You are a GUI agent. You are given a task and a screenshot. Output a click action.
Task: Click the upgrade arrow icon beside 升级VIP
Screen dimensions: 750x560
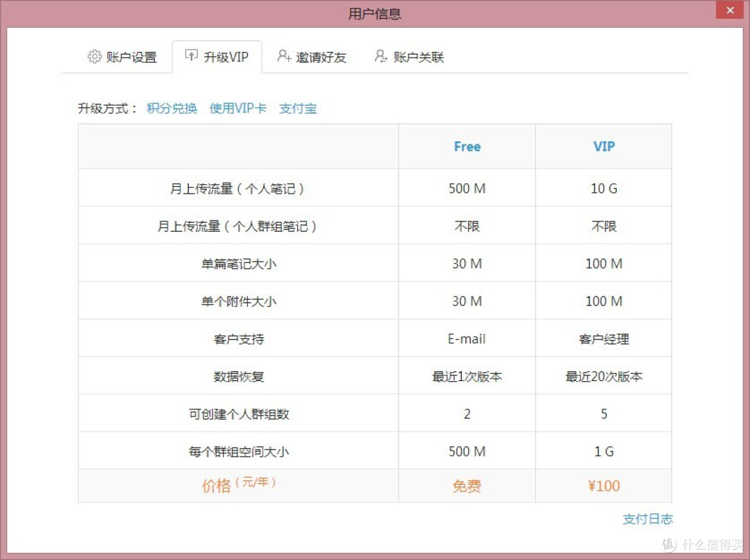pyautogui.click(x=192, y=56)
